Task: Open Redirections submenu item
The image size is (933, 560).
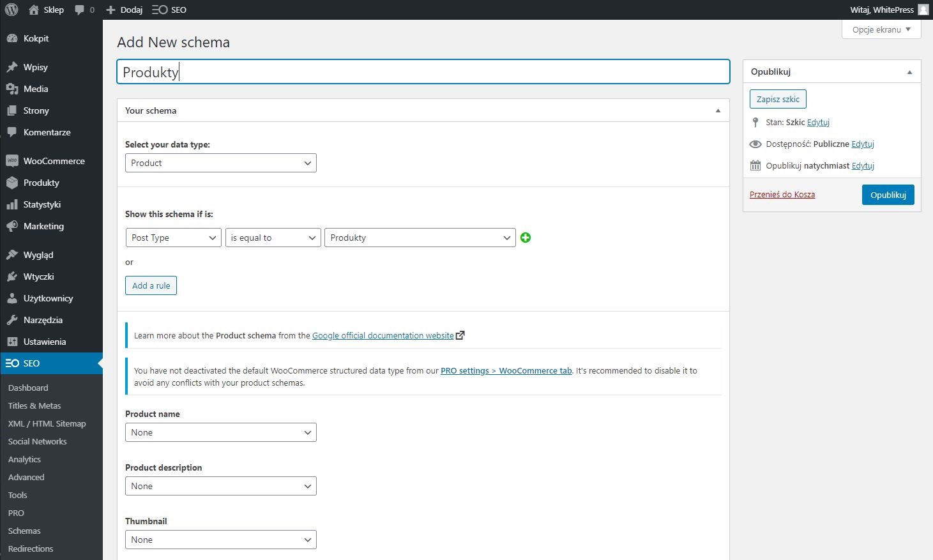Action: pyautogui.click(x=31, y=549)
